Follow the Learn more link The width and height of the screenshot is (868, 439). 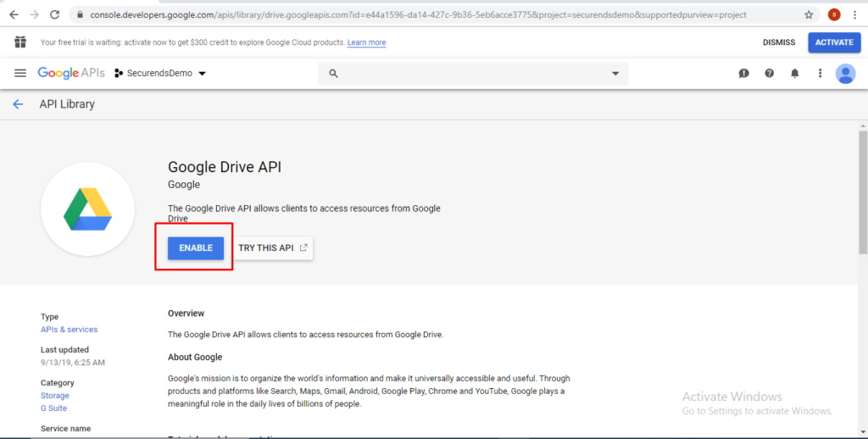tap(366, 42)
